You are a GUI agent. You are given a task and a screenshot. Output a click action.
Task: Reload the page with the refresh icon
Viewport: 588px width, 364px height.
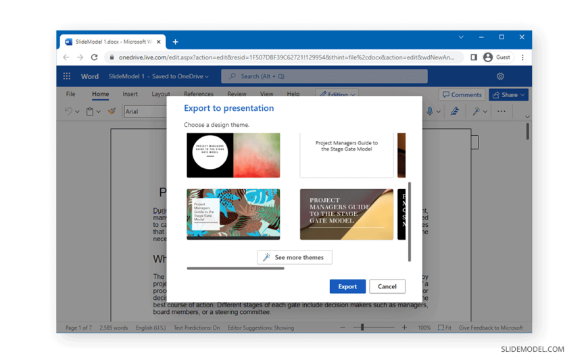[x=94, y=57]
